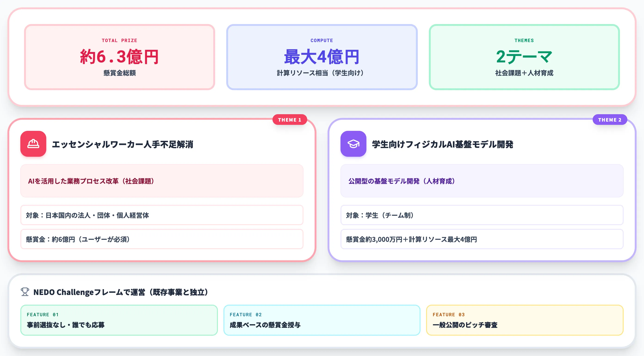The height and width of the screenshot is (356, 644).
Task: Click AIを活用した業務プロセス改革（社会課題） box
Action: (x=162, y=181)
